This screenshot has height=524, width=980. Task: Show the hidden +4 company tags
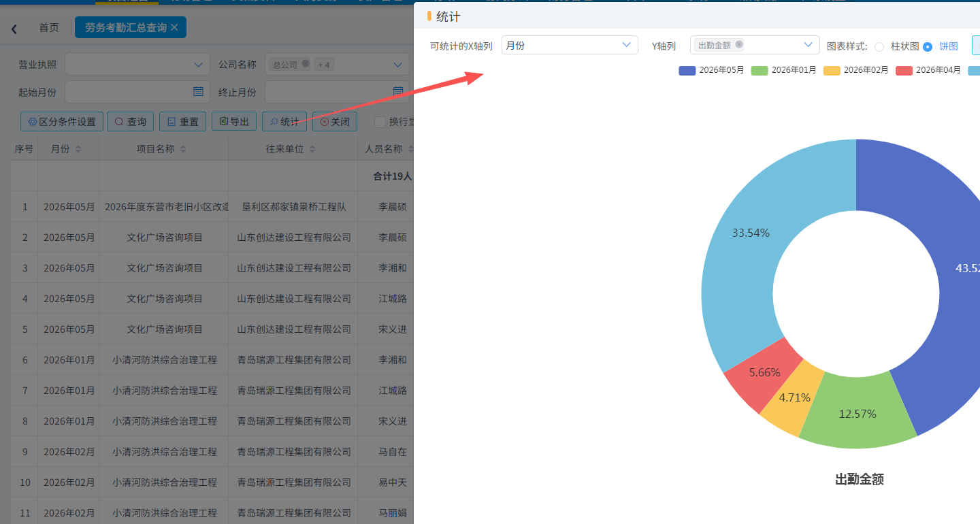click(323, 65)
